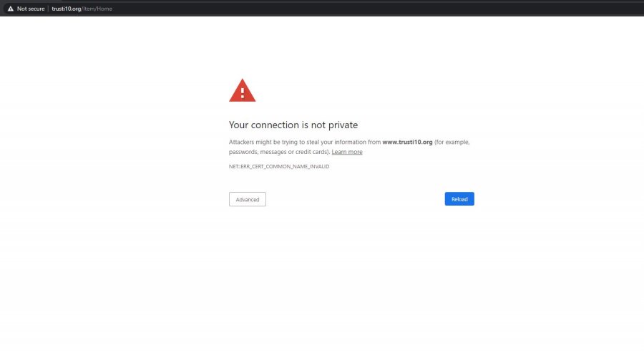
Task: Expand the Advanced options
Action: 248,199
